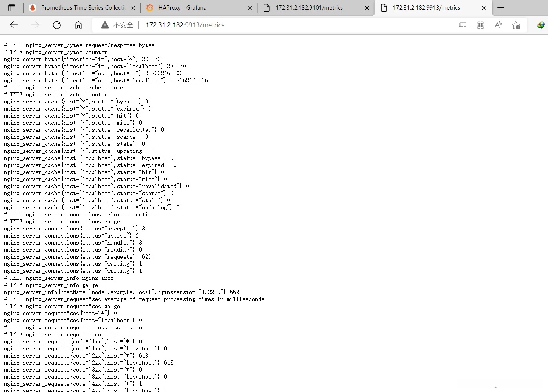Open the tab actions menu icon
Image resolution: width=548 pixels, height=392 pixels.
pos(12,8)
